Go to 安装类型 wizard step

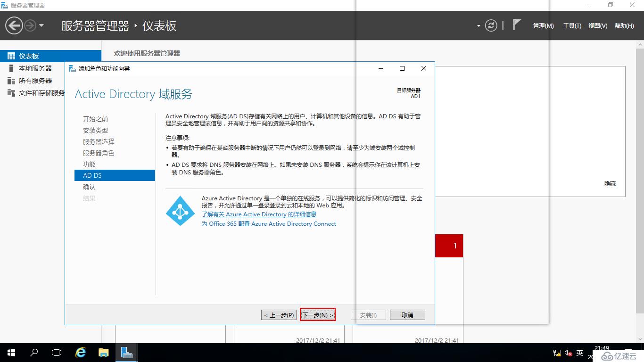click(x=95, y=130)
